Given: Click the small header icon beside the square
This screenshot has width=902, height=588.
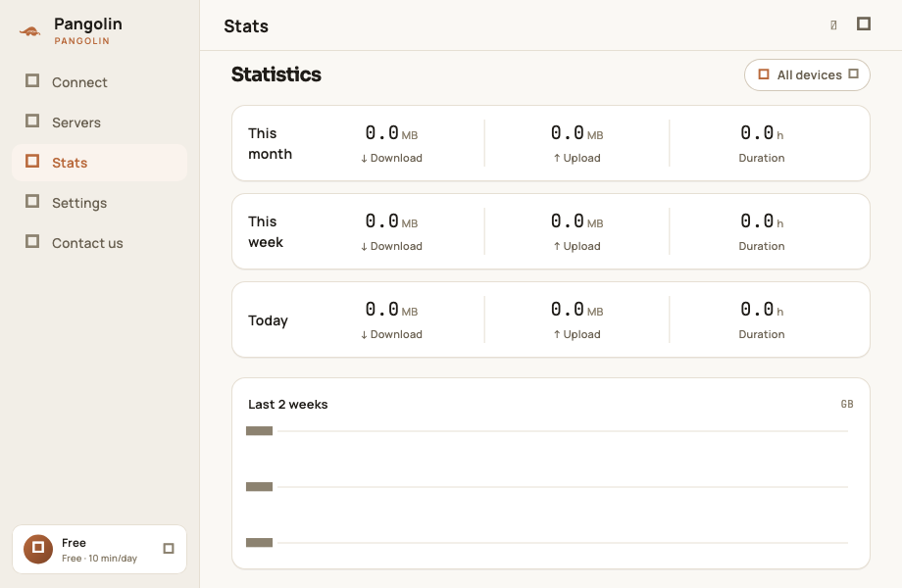Looking at the screenshot, I should click(x=833, y=25).
